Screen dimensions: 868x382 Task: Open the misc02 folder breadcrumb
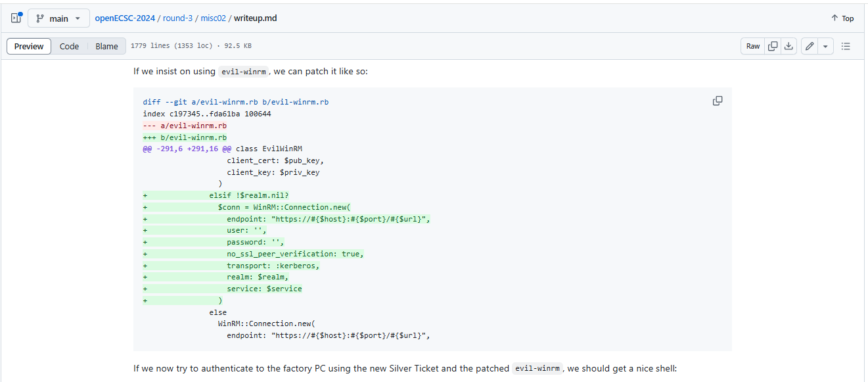[x=213, y=18]
